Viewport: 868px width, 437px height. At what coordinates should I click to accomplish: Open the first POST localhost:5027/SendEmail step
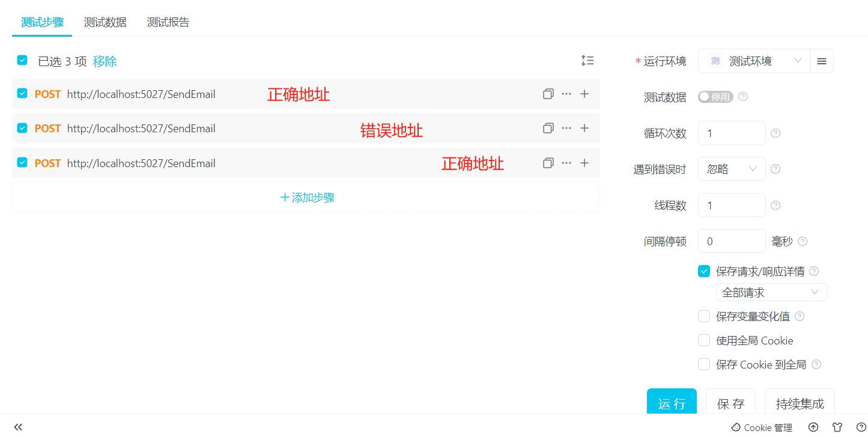[306, 94]
